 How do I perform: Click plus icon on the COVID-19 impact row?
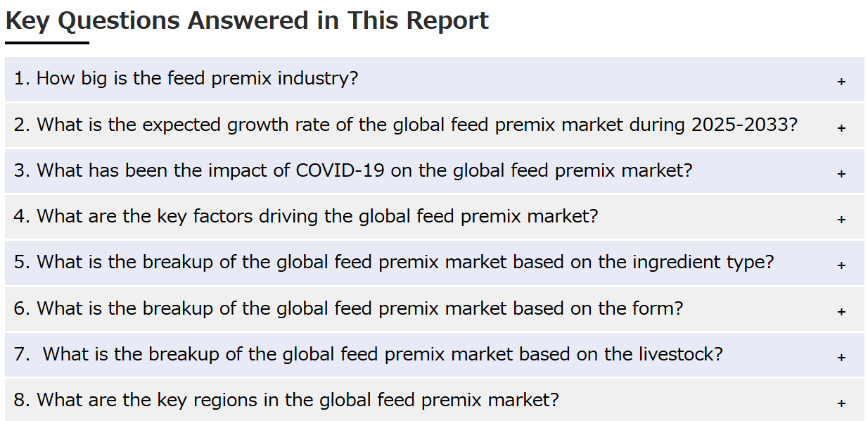pos(841,174)
